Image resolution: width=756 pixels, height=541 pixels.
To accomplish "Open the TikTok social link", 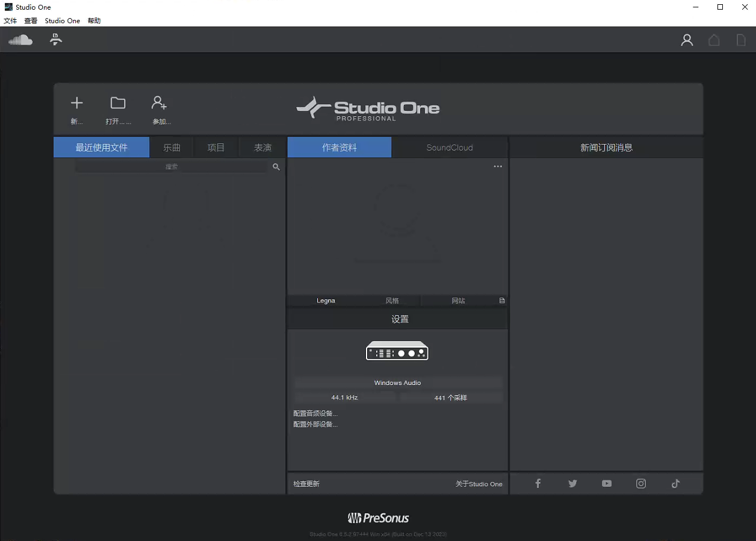I will pos(675,483).
